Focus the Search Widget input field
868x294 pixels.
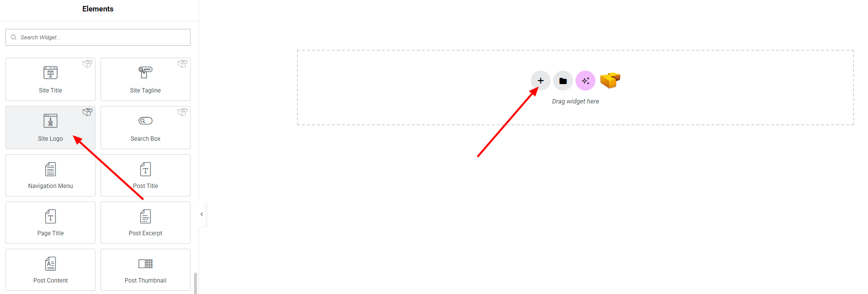pyautogui.click(x=98, y=37)
